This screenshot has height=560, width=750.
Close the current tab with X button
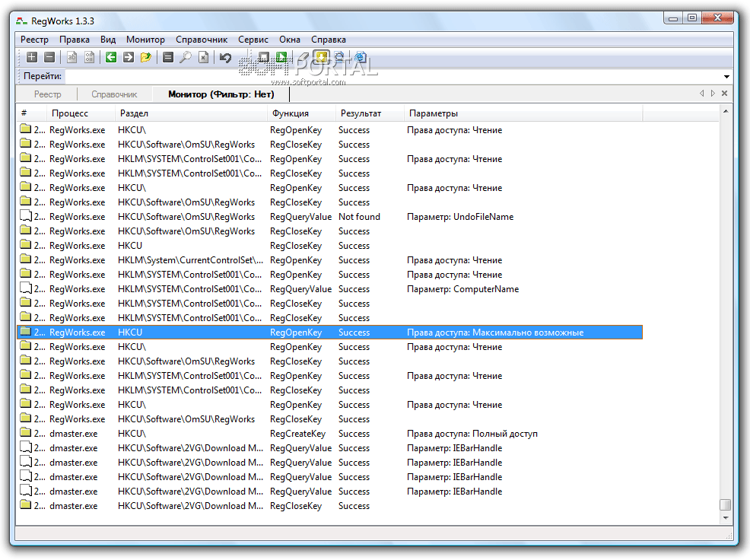[725, 94]
